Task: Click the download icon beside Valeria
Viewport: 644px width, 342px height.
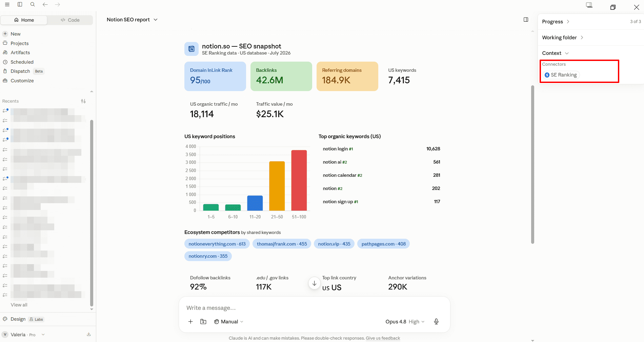Action: coord(89,334)
